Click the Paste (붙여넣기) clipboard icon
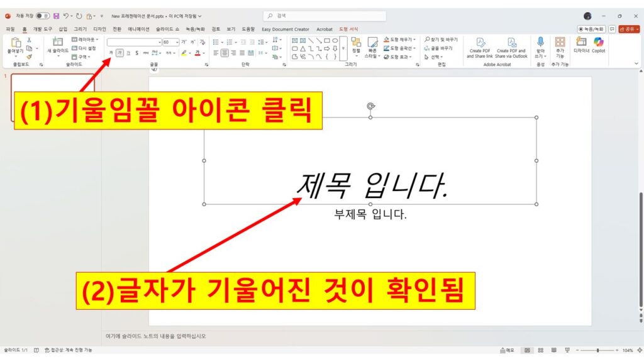 (x=16, y=42)
